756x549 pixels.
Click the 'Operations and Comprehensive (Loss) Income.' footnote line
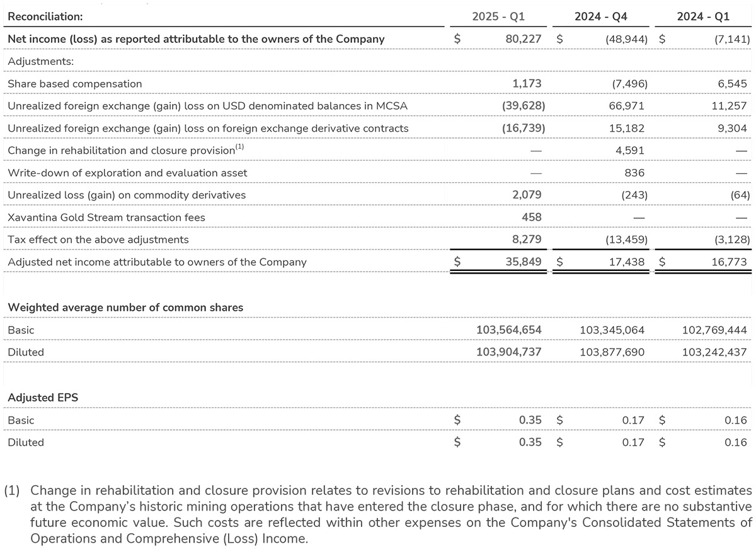(169, 540)
